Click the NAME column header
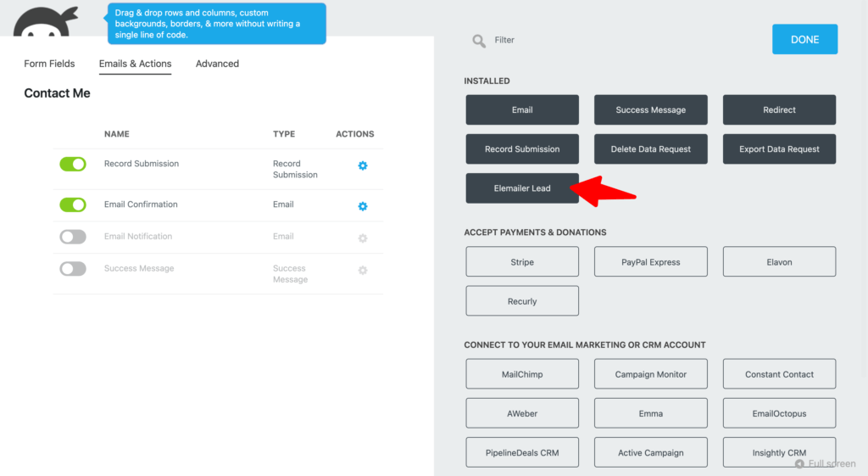Image resolution: width=868 pixels, height=476 pixels. tap(117, 134)
